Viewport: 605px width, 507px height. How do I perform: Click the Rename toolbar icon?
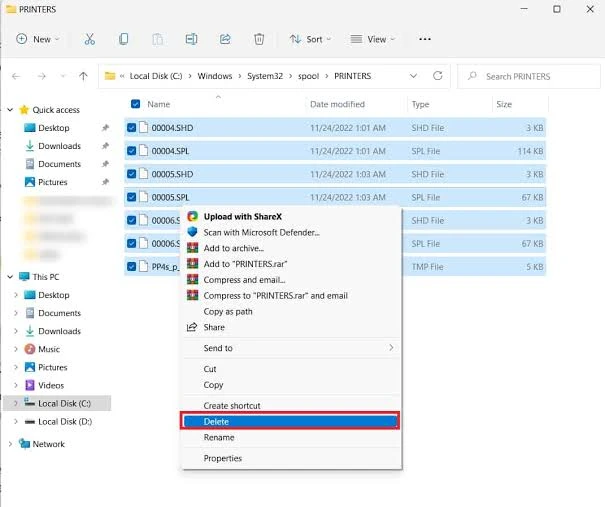191,39
